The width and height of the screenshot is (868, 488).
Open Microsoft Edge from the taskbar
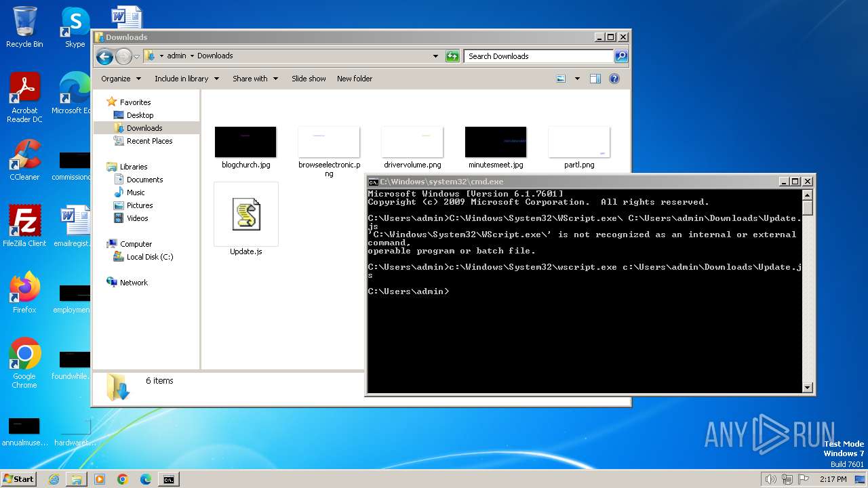click(146, 479)
